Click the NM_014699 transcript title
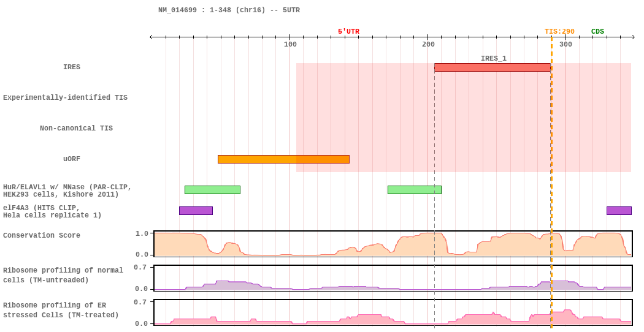This screenshot has height=332, width=644. [x=229, y=10]
